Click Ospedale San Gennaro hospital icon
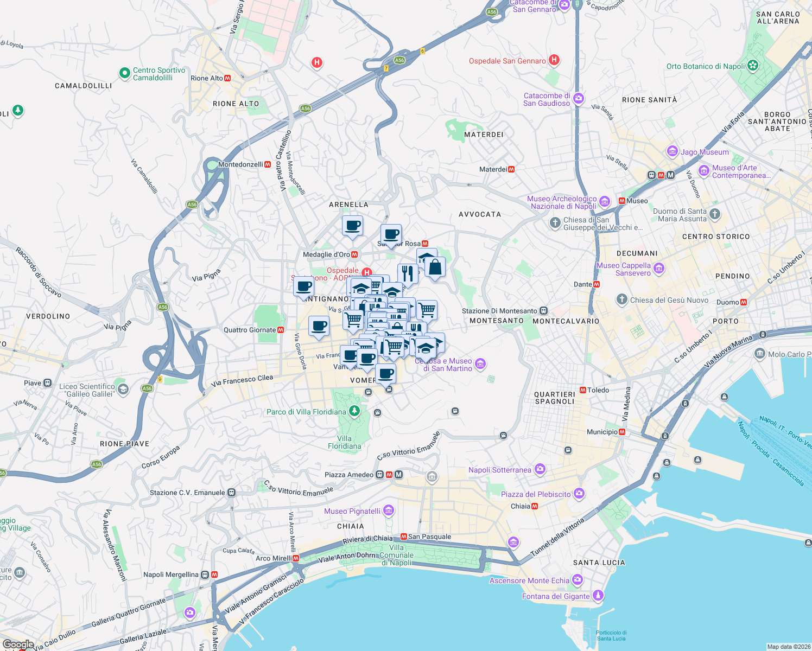Image resolution: width=812 pixels, height=651 pixels. pyautogui.click(x=554, y=60)
